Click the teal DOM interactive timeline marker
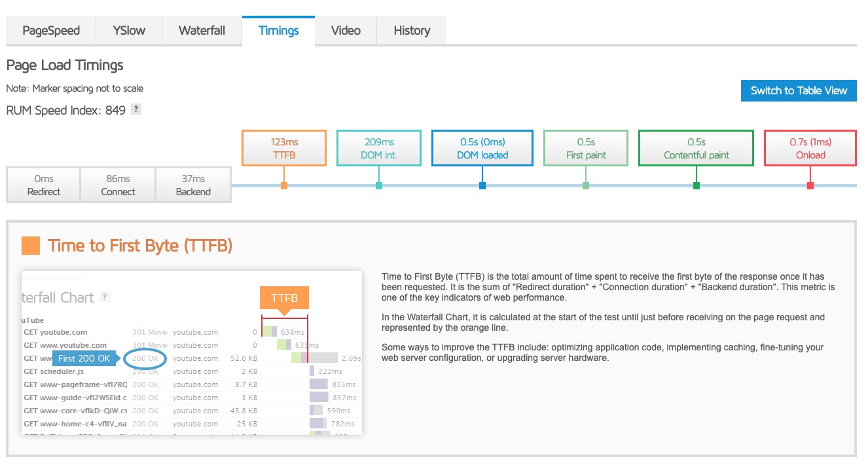 379,186
